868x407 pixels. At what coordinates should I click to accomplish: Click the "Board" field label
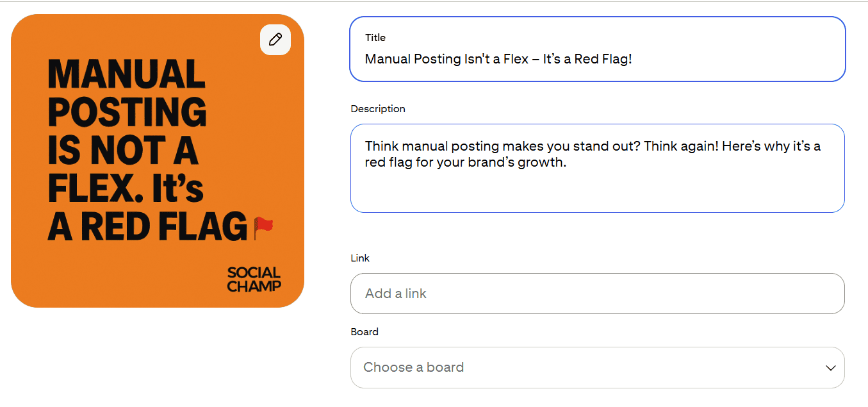coord(364,332)
